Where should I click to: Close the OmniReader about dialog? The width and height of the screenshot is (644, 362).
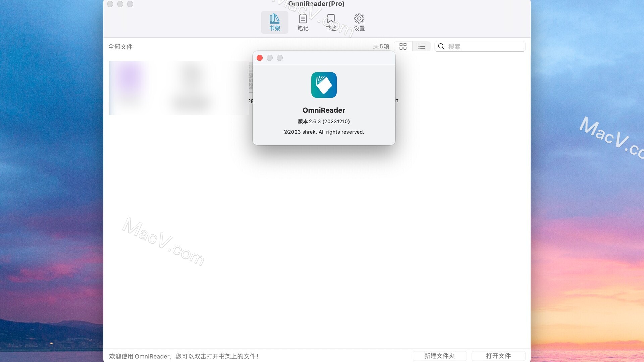click(x=259, y=58)
